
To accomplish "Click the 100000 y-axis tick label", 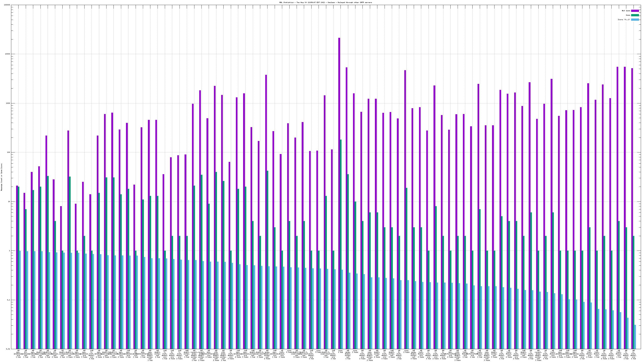I will pyautogui.click(x=7, y=5).
